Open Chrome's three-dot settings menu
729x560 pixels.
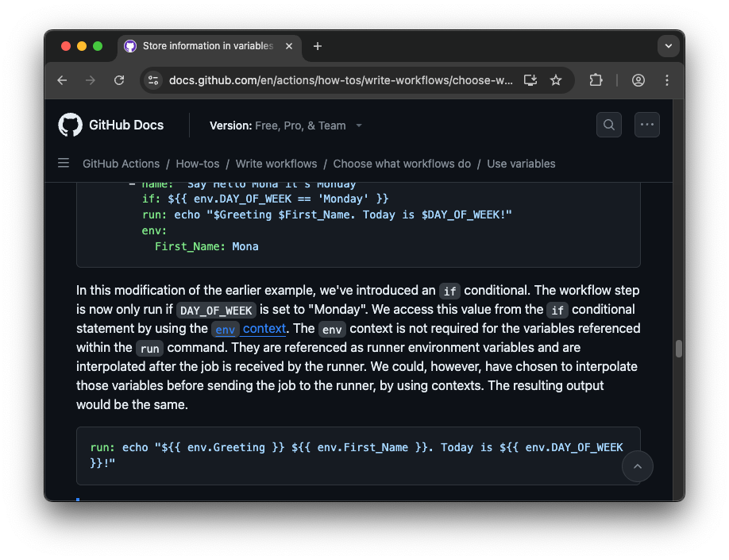point(667,80)
